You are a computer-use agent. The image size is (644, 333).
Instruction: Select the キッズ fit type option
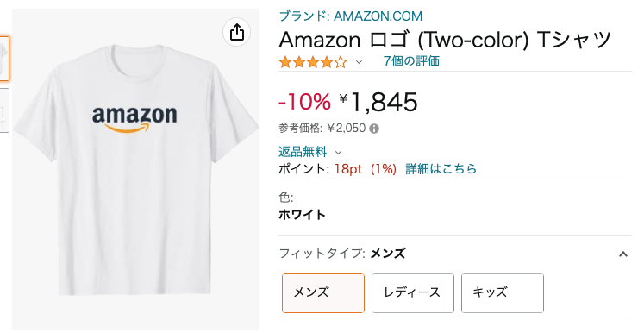tap(503, 293)
